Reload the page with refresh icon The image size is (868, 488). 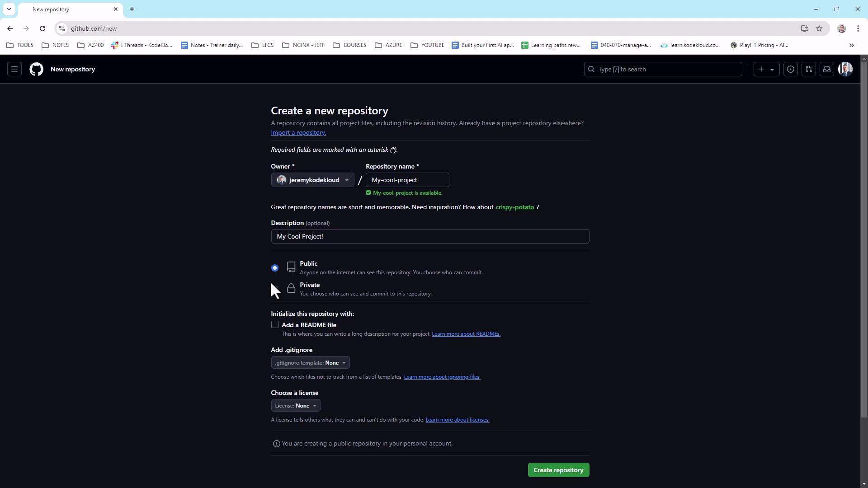click(42, 28)
